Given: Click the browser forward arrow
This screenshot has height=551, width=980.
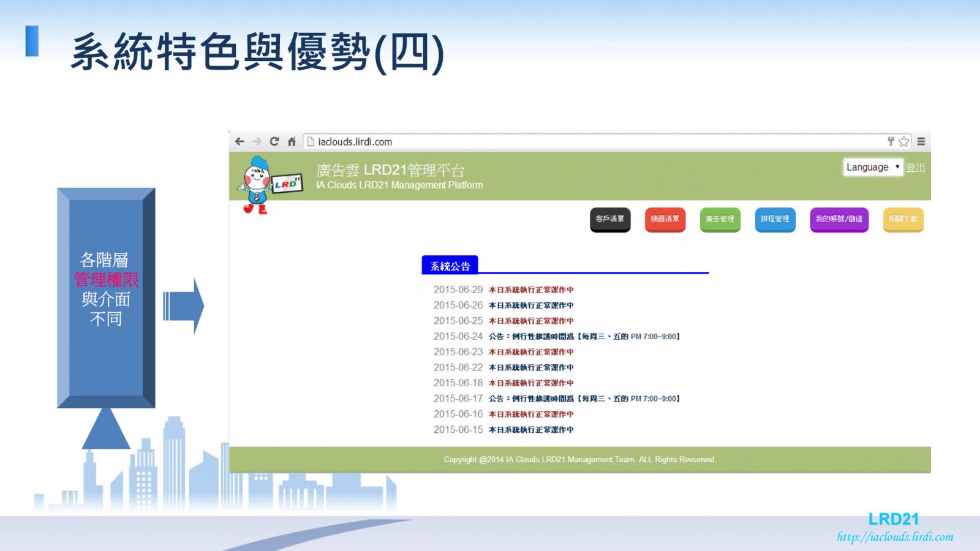Looking at the screenshot, I should tap(257, 141).
